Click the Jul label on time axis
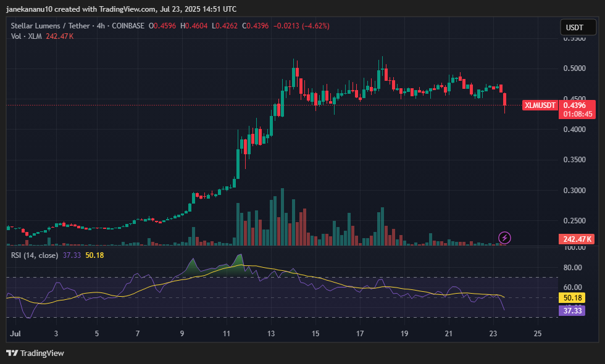The height and width of the screenshot is (364, 605). pyautogui.click(x=15, y=334)
